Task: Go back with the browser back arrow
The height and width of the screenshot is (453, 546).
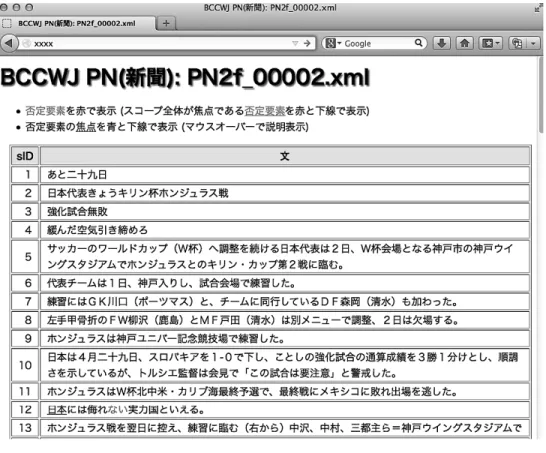Action: coord(9,44)
